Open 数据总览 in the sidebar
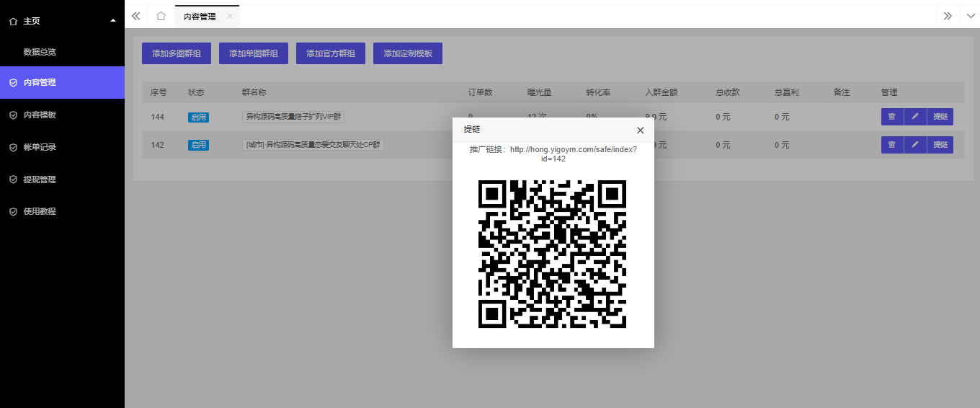The image size is (980, 408). click(40, 52)
